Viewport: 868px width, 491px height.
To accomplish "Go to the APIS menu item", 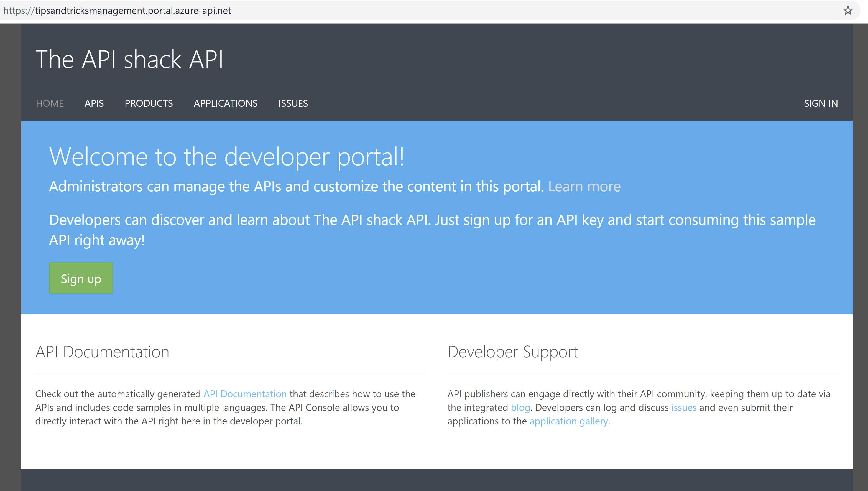I will click(94, 103).
